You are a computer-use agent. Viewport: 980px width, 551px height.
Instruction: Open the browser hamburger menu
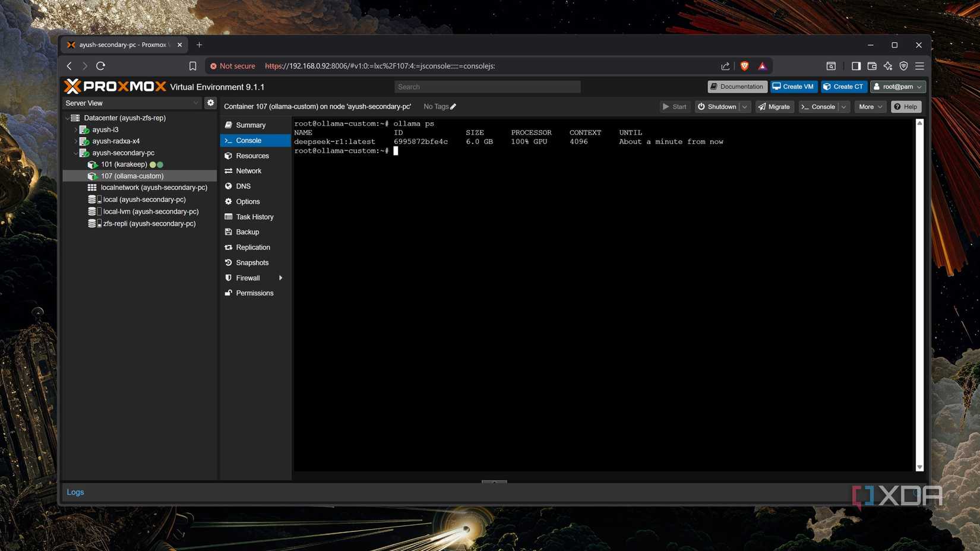point(920,66)
